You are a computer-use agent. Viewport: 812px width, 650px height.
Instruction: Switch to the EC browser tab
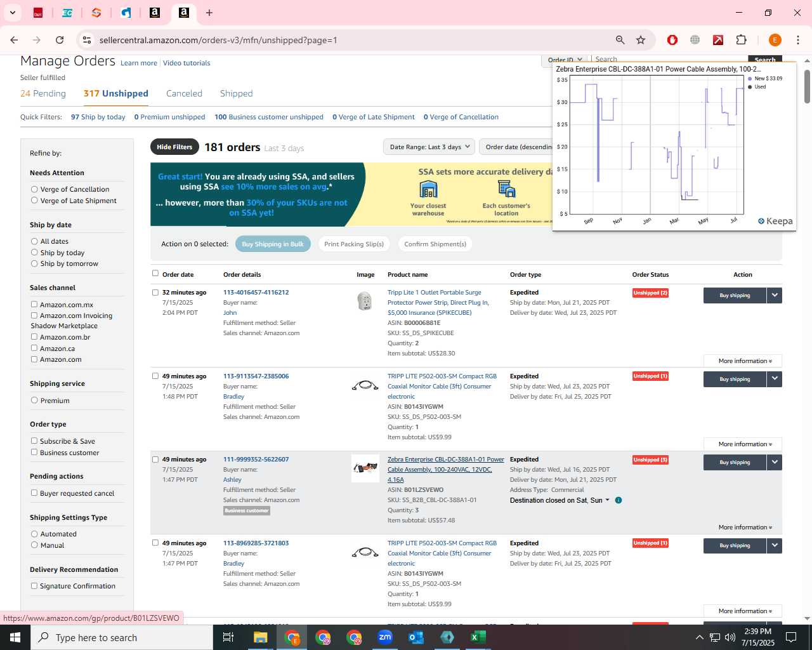coord(67,13)
